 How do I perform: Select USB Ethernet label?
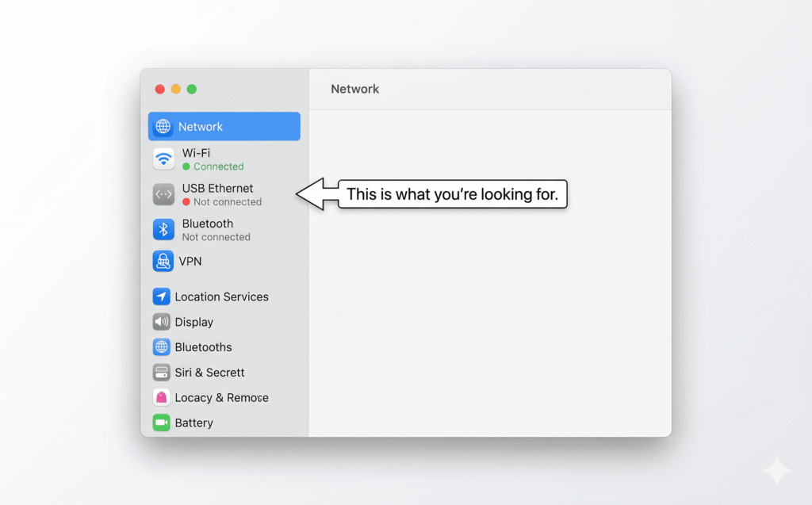point(217,189)
